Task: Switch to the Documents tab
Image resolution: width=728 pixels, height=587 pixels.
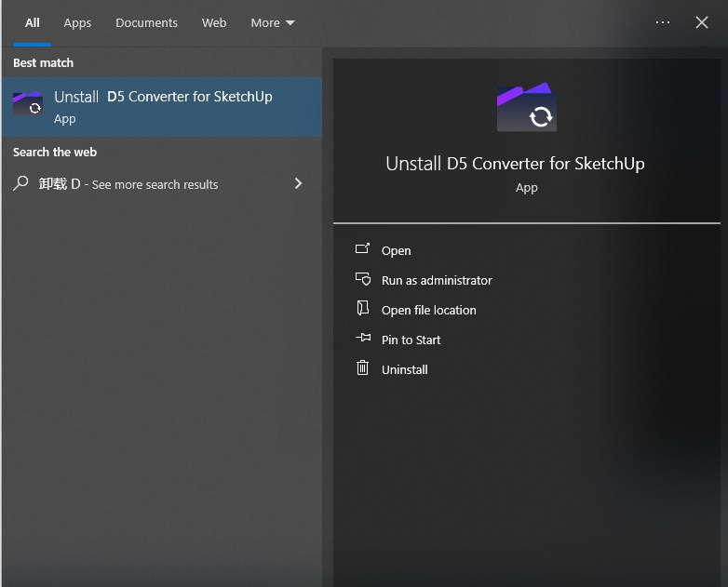Action: tap(146, 22)
